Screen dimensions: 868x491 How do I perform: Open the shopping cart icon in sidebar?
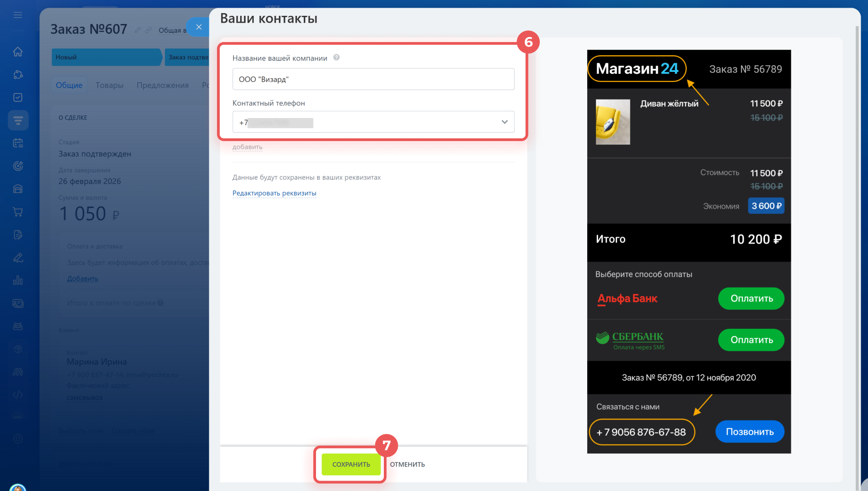pos(18,212)
